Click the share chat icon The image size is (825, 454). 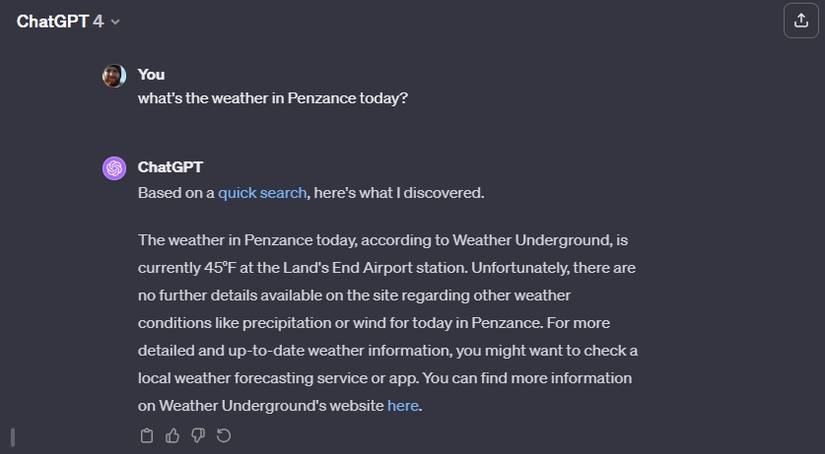[x=801, y=21]
